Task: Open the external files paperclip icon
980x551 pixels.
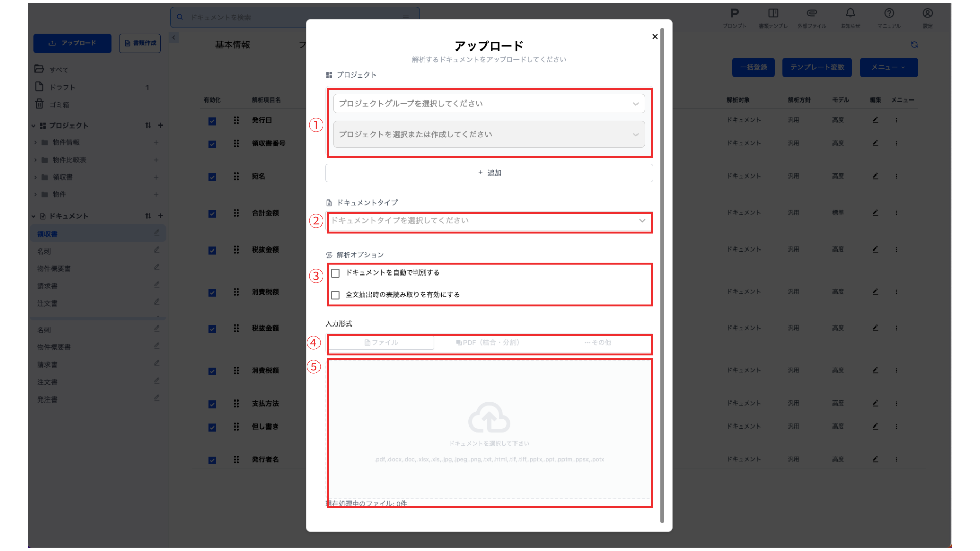Action: point(812,13)
